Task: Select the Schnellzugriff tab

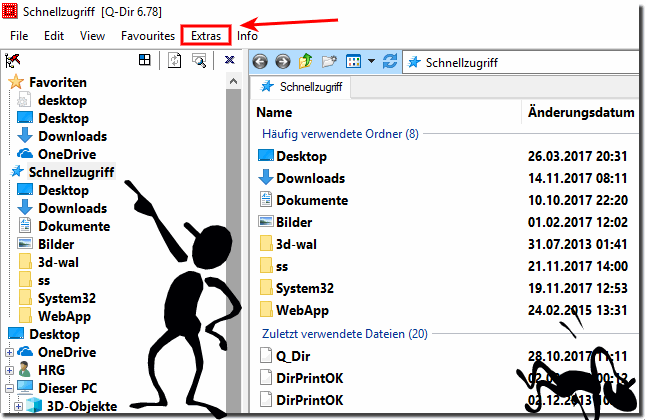Action: pyautogui.click(x=301, y=87)
